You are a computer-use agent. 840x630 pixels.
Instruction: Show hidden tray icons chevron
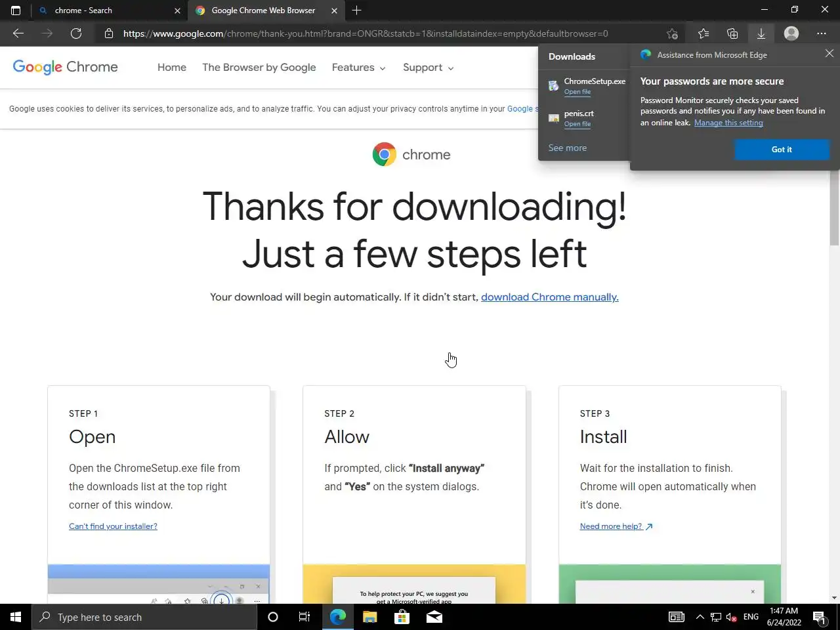tap(700, 617)
